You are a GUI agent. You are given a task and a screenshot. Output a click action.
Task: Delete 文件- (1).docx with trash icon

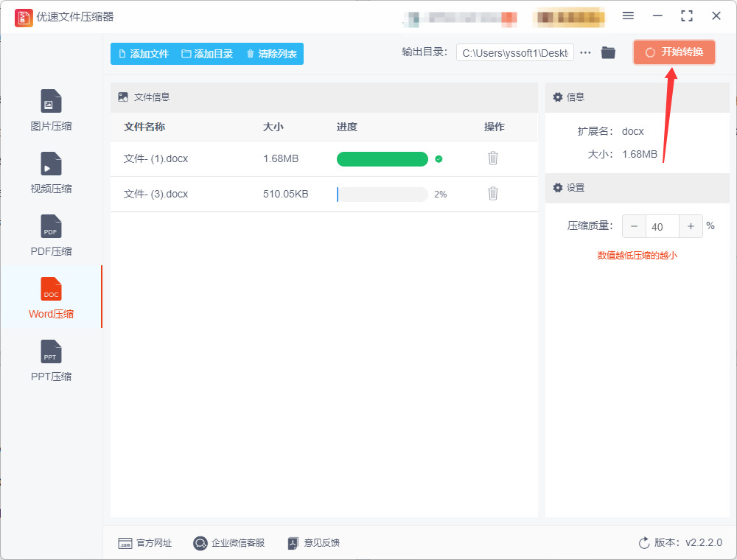click(492, 158)
